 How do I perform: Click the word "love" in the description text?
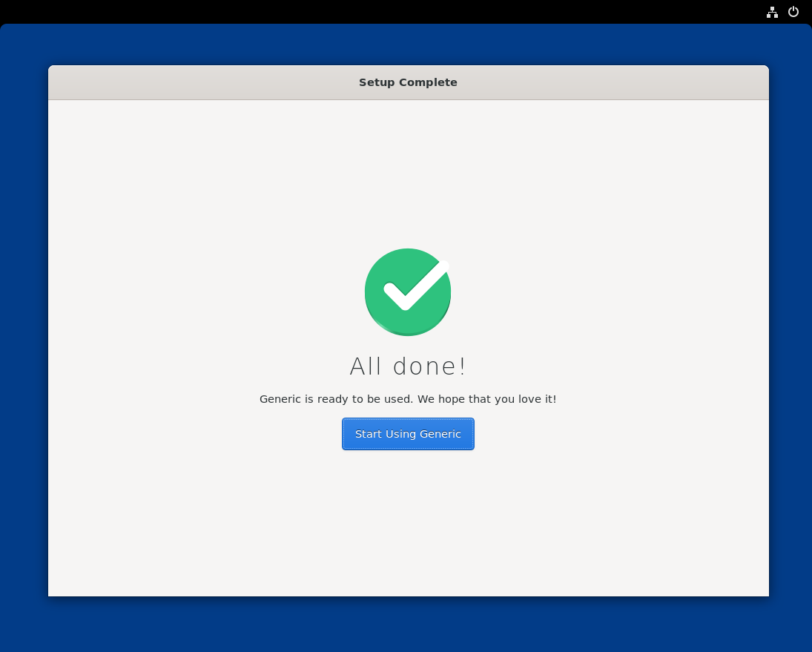tap(529, 399)
